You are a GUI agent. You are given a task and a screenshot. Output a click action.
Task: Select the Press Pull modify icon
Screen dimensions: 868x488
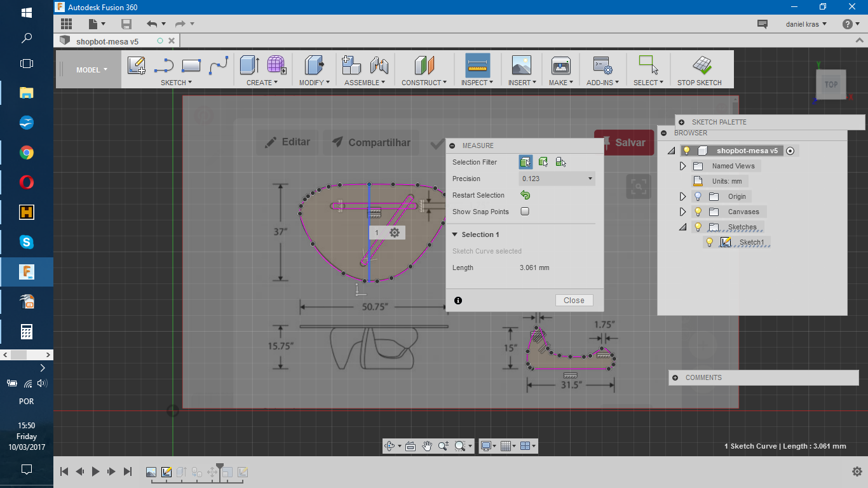tap(315, 65)
